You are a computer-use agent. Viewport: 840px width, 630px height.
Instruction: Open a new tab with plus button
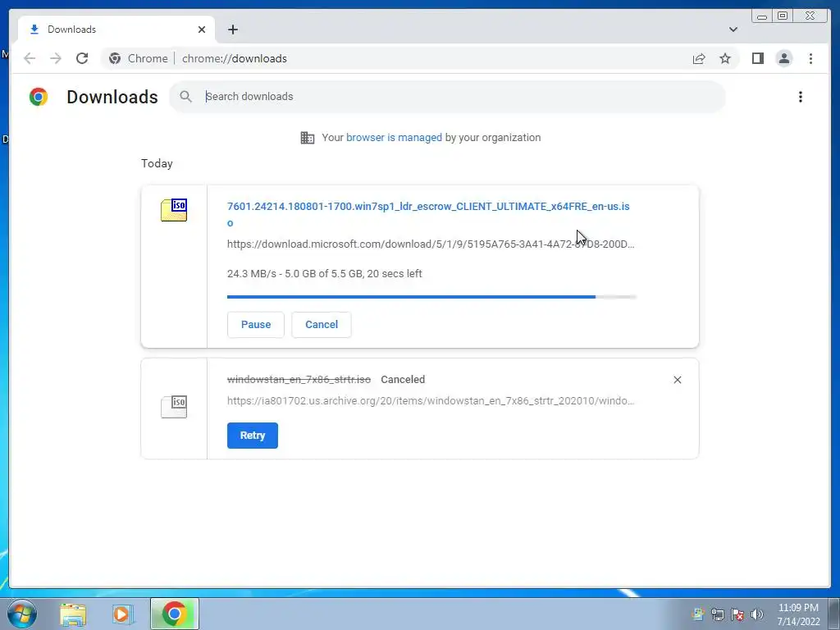232,30
